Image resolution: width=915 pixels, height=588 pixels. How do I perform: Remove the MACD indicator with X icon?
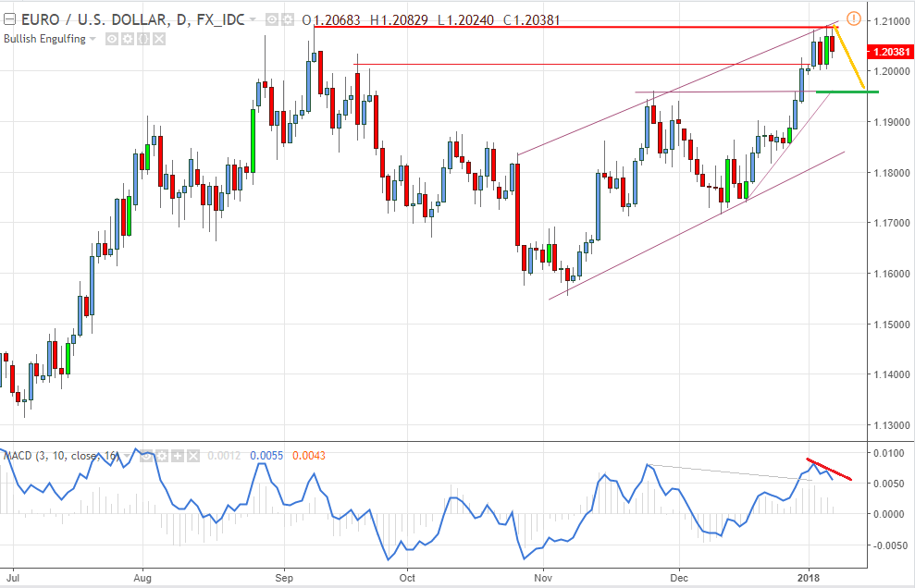[193, 456]
